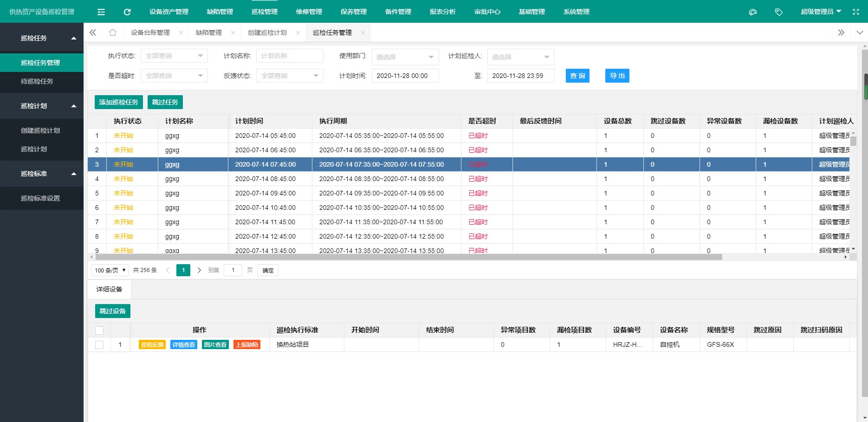The height and width of the screenshot is (422, 868).
Task: Toggle fullscreen with the expand icon
Action: [x=856, y=12]
